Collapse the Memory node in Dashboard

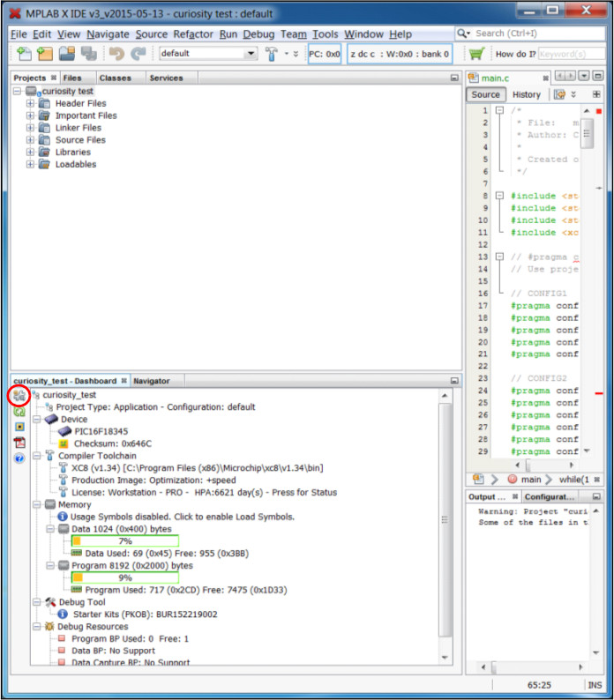point(37,504)
